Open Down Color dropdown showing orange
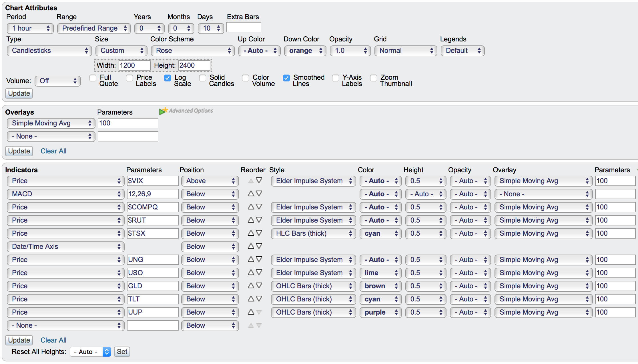Viewport: 638px width, 364px height. pyautogui.click(x=305, y=51)
